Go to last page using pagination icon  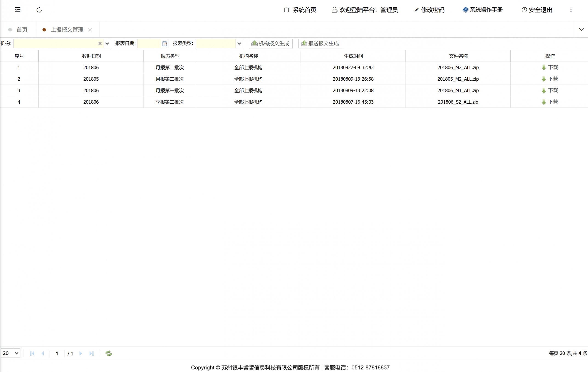pyautogui.click(x=92, y=353)
